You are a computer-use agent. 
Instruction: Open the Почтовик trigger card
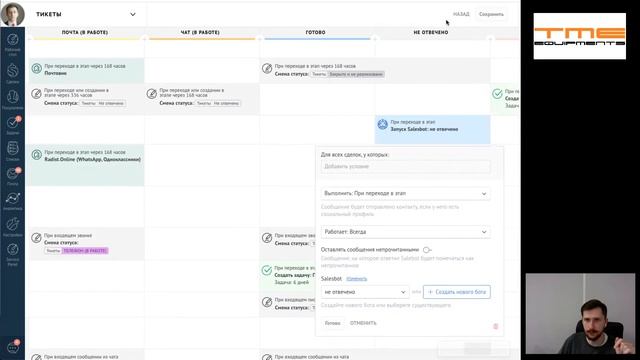86,70
